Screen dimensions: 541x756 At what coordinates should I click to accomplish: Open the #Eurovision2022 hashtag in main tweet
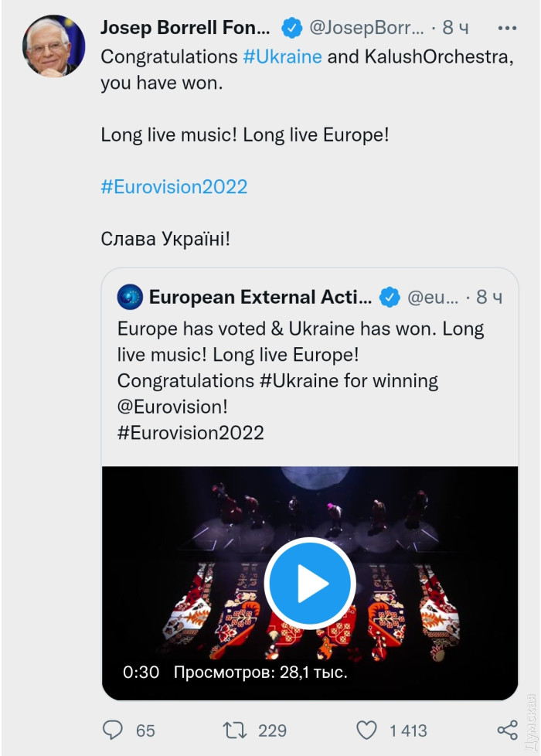[x=174, y=186]
